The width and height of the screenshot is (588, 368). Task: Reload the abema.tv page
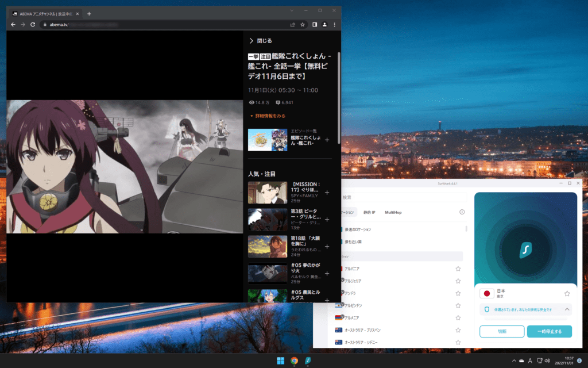coord(33,24)
